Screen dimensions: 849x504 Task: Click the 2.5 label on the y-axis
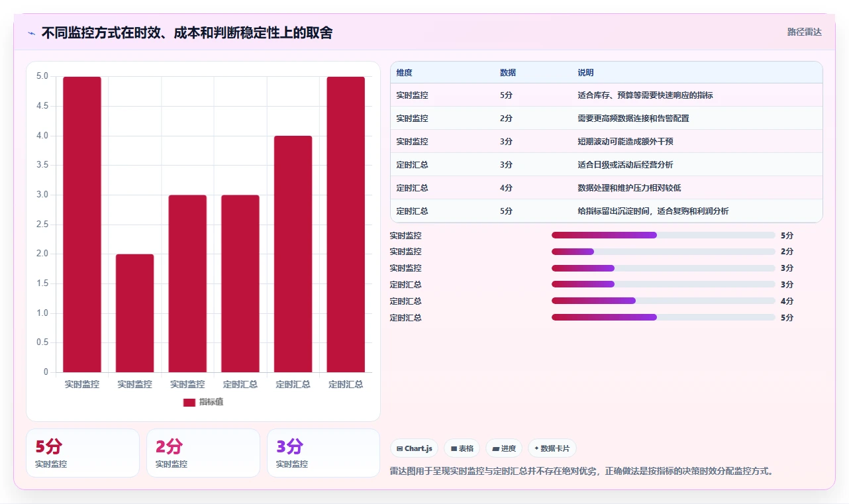pyautogui.click(x=42, y=225)
